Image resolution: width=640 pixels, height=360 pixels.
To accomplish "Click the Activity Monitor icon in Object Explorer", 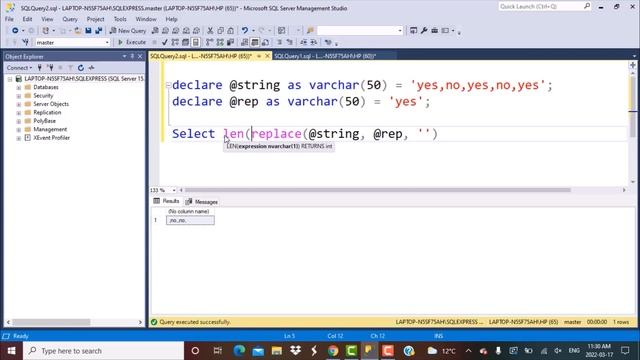I will (x=91, y=68).
